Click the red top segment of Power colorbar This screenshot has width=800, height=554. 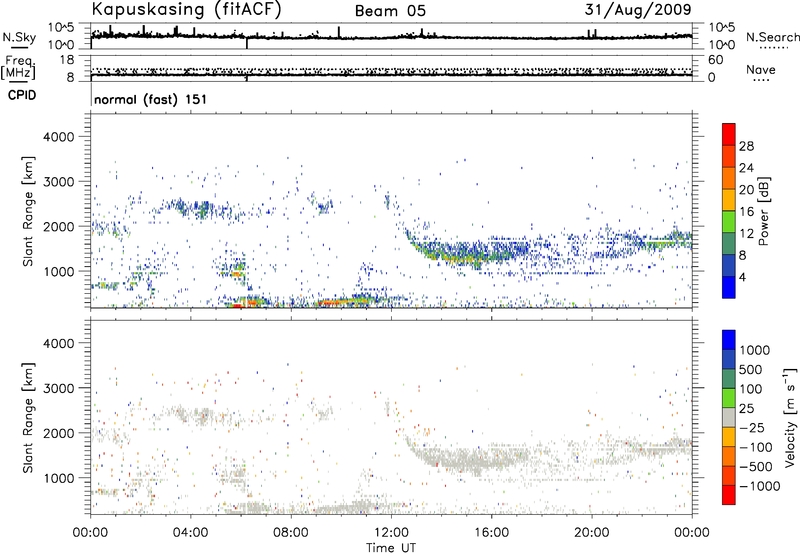point(729,135)
